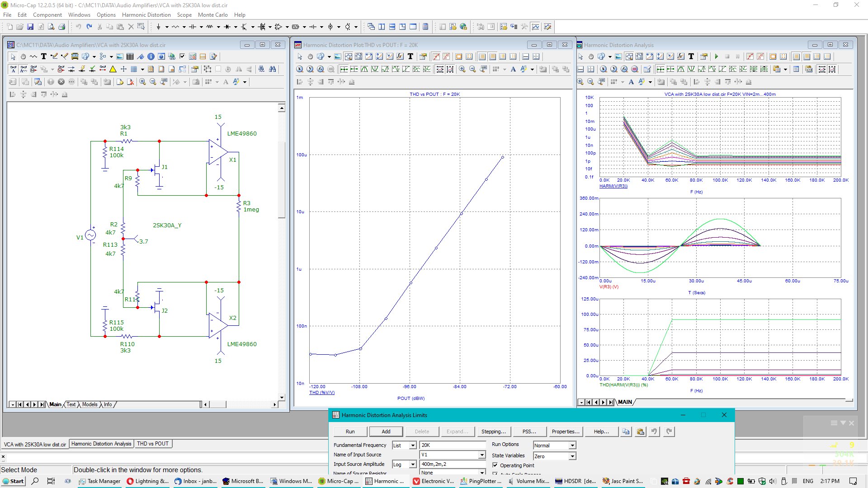The image size is (868, 488).
Task: Open the Info tool in schematic window
Action: pyautogui.click(x=151, y=56)
